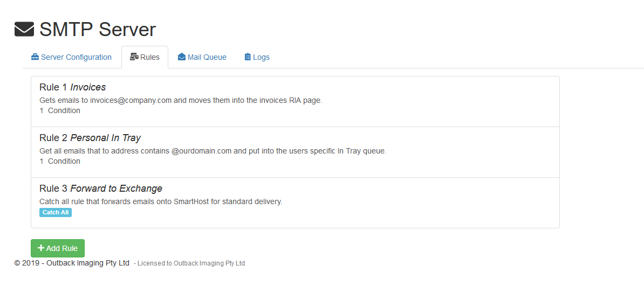Viewport: 644px width, 300px height.
Task: Click the open envelope Mail Queue icon
Action: (182, 57)
